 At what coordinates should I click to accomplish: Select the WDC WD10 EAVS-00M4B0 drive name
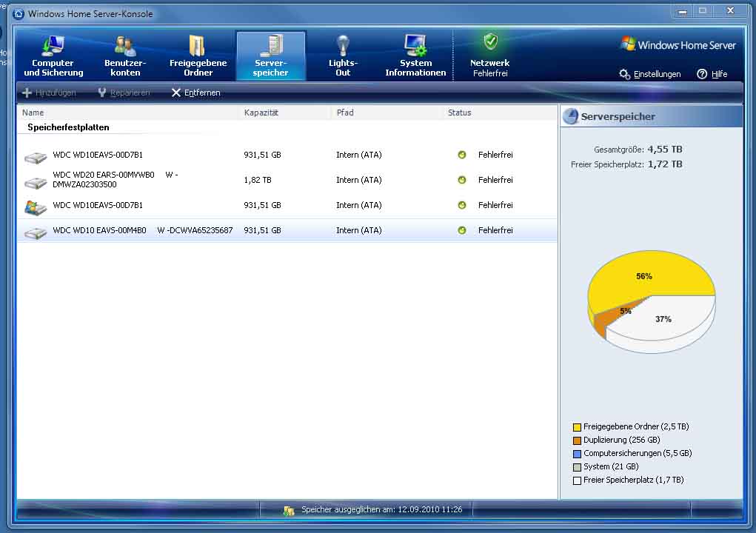pos(143,230)
